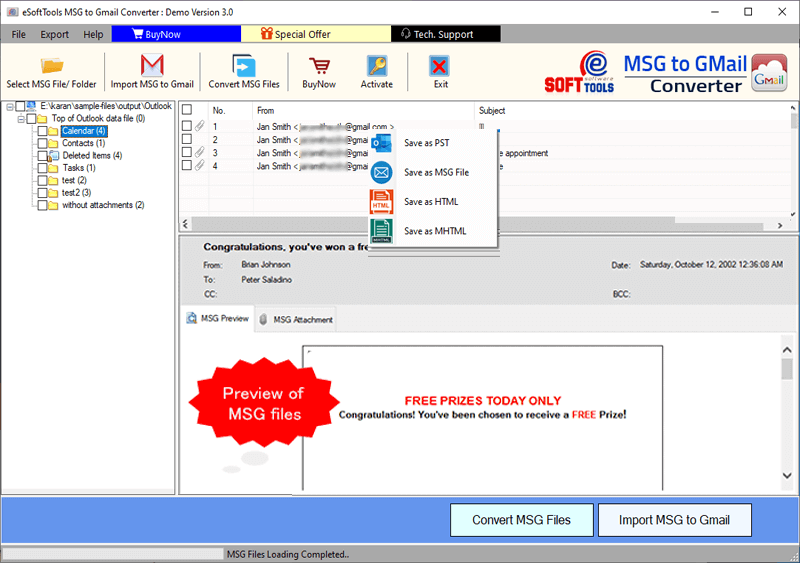800x563 pixels.
Task: Click the Tech. Support banner button
Action: click(446, 34)
